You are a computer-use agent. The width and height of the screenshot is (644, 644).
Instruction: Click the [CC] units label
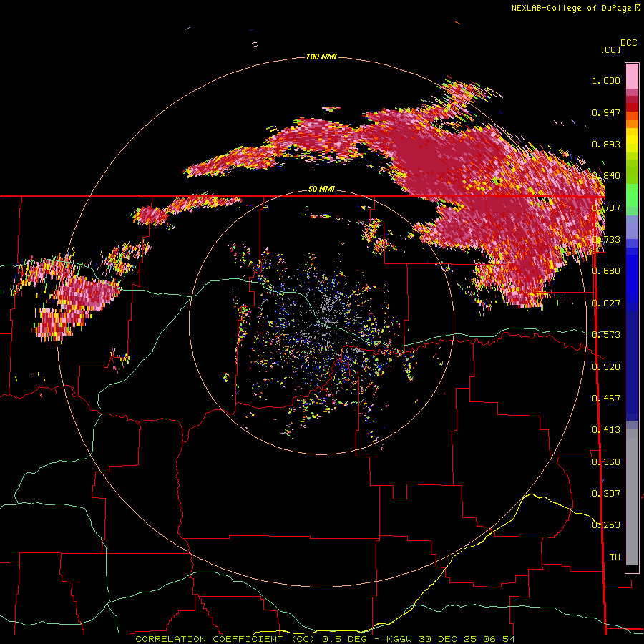(x=610, y=49)
